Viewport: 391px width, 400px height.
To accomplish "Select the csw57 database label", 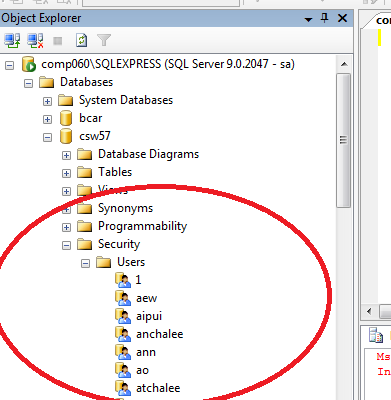I will (x=95, y=136).
